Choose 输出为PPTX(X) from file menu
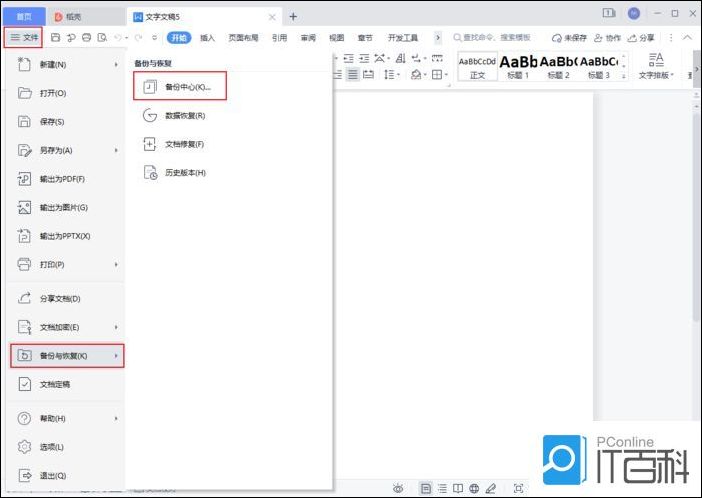Image resolution: width=702 pixels, height=498 pixels. point(66,236)
